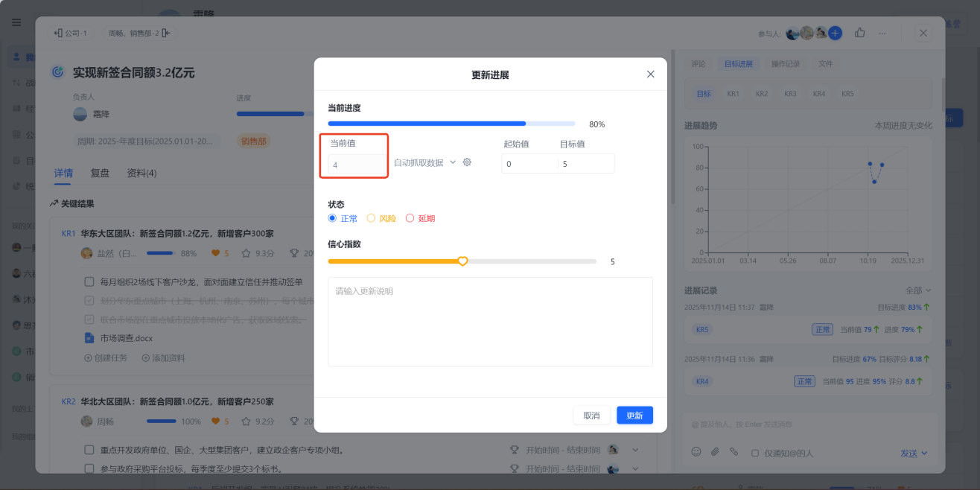Expand the chevron on 重点开发政府单位 row
The height and width of the screenshot is (490, 980).
[x=635, y=450]
